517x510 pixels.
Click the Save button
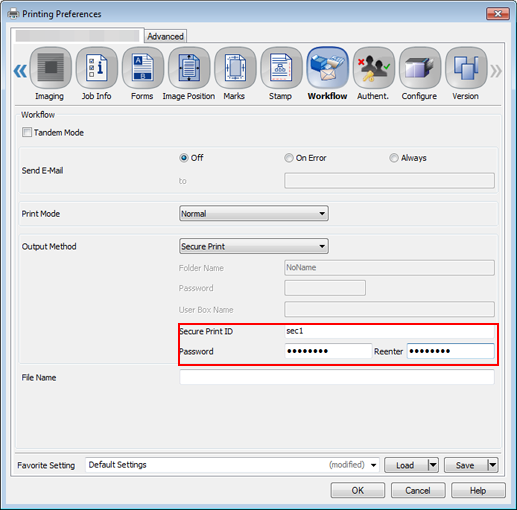[465, 465]
